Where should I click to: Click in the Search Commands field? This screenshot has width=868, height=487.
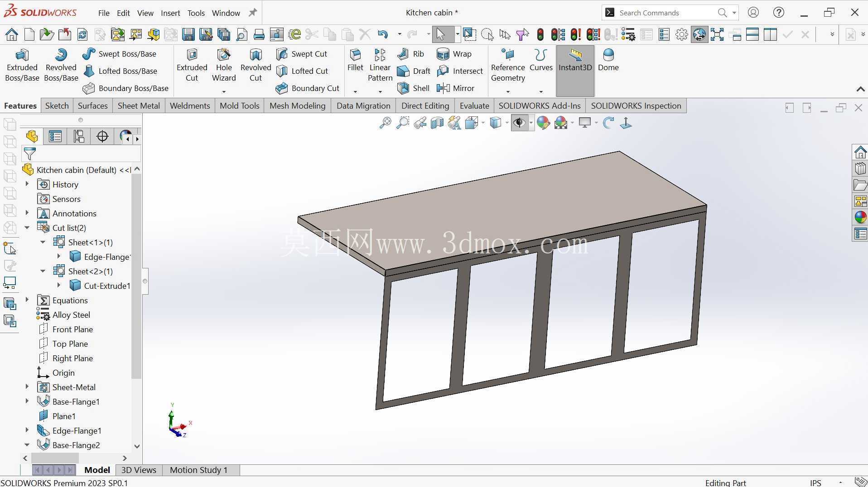[x=666, y=13]
